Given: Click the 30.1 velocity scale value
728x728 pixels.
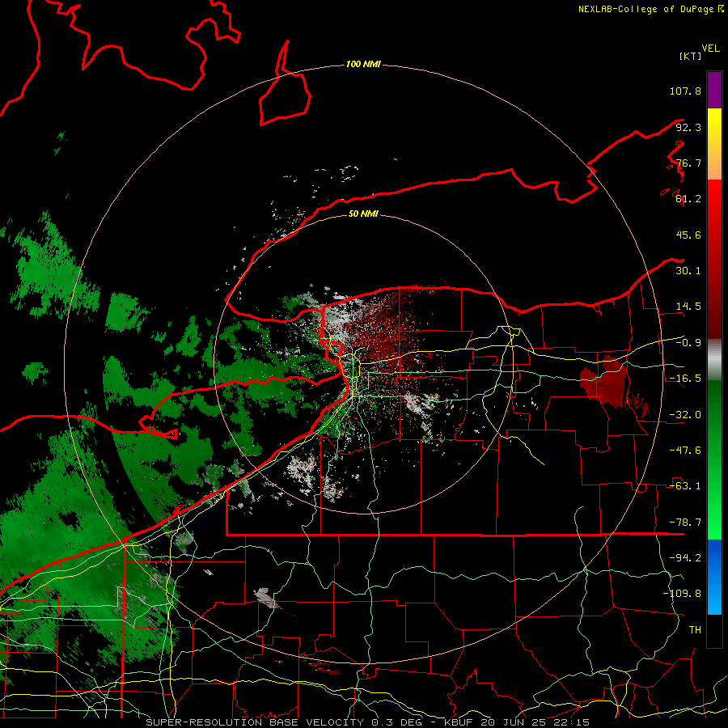Looking at the screenshot, I should tap(688, 271).
